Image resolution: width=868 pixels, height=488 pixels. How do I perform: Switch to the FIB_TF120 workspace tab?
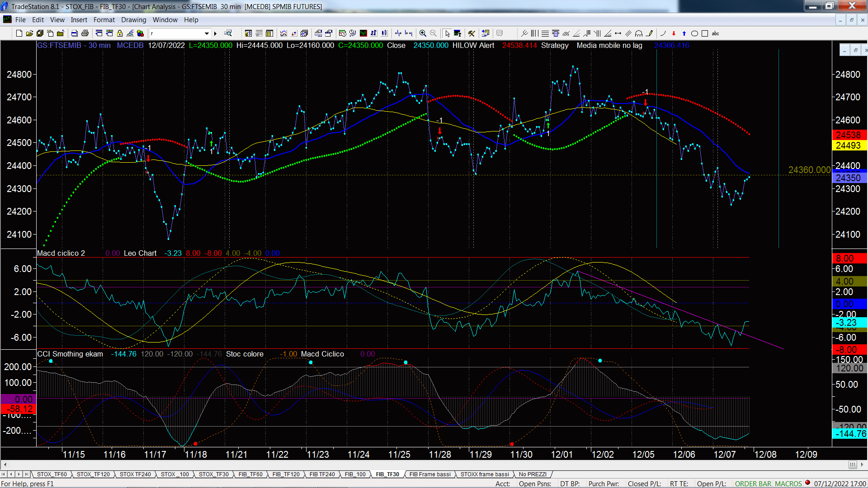pyautogui.click(x=286, y=474)
